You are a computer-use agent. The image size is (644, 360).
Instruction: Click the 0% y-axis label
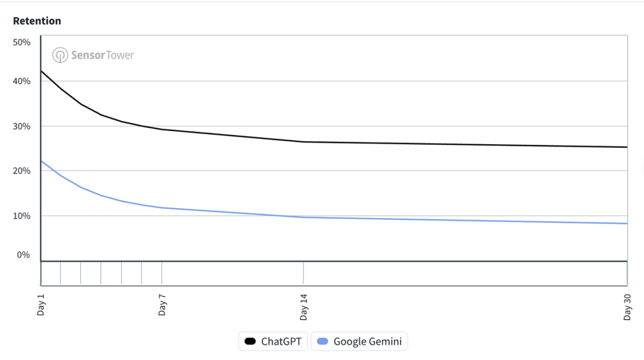point(23,255)
